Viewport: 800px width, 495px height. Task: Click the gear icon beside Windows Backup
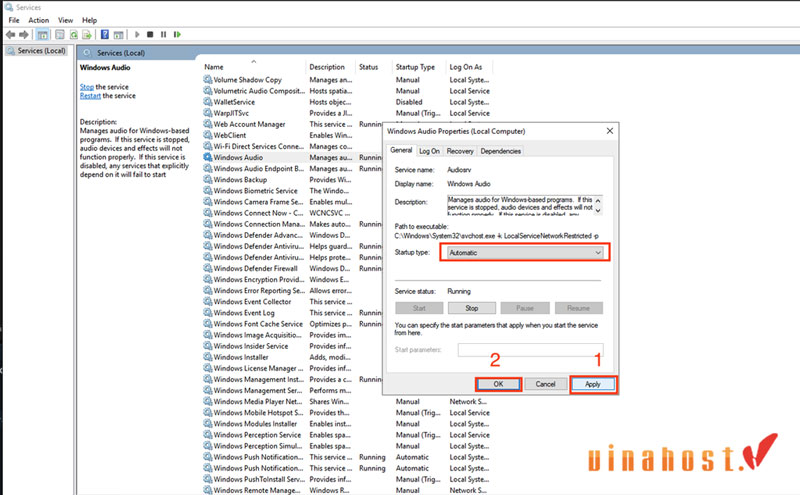pyautogui.click(x=208, y=180)
